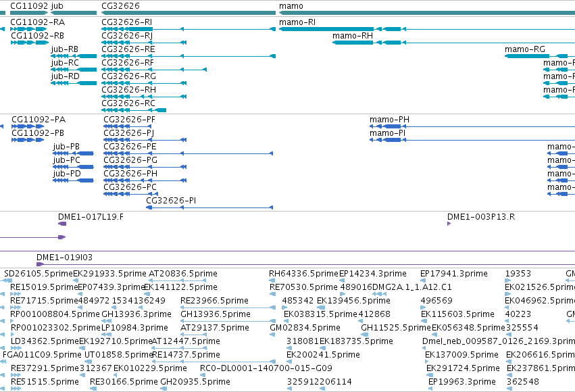
Task: Click EST RH64336.5prime
Action: 303,274
